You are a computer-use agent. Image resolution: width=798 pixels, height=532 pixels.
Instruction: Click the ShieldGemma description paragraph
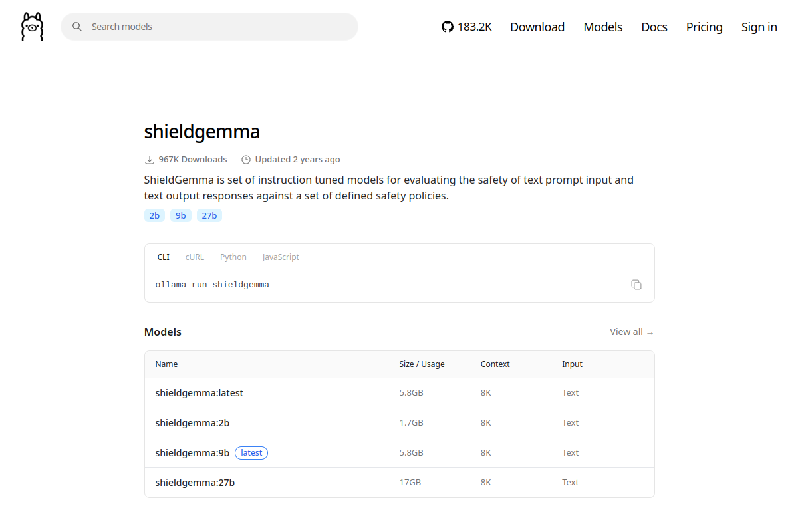pos(389,188)
